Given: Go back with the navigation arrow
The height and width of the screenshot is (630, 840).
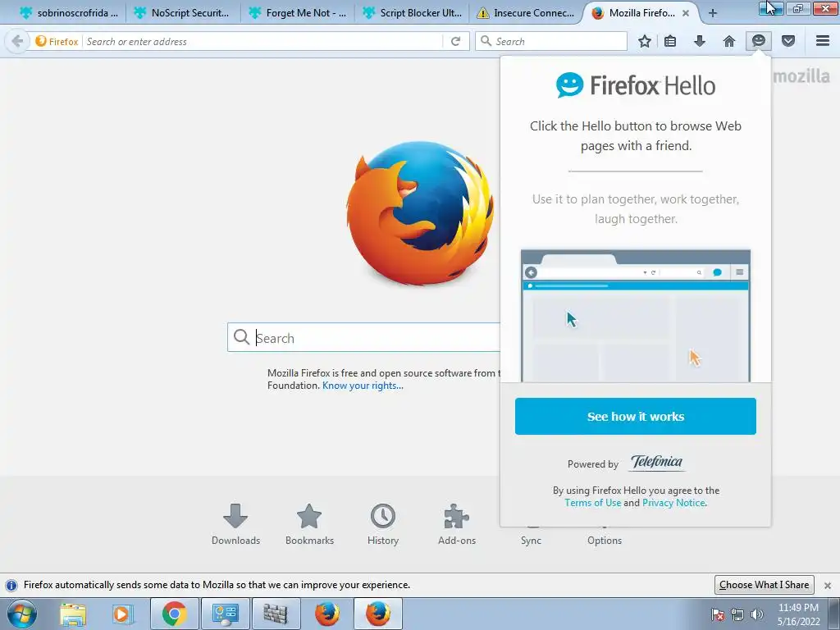Looking at the screenshot, I should [17, 41].
